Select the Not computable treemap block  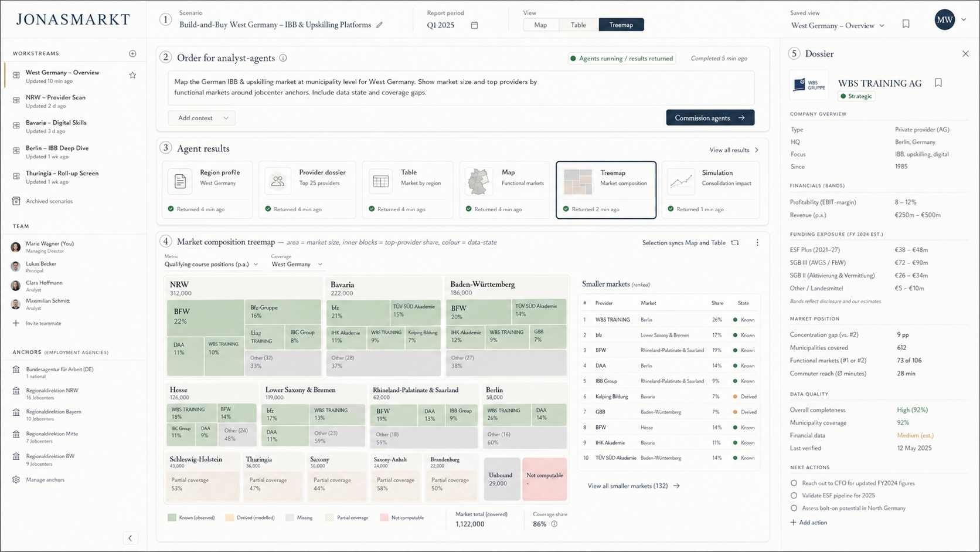tap(545, 479)
